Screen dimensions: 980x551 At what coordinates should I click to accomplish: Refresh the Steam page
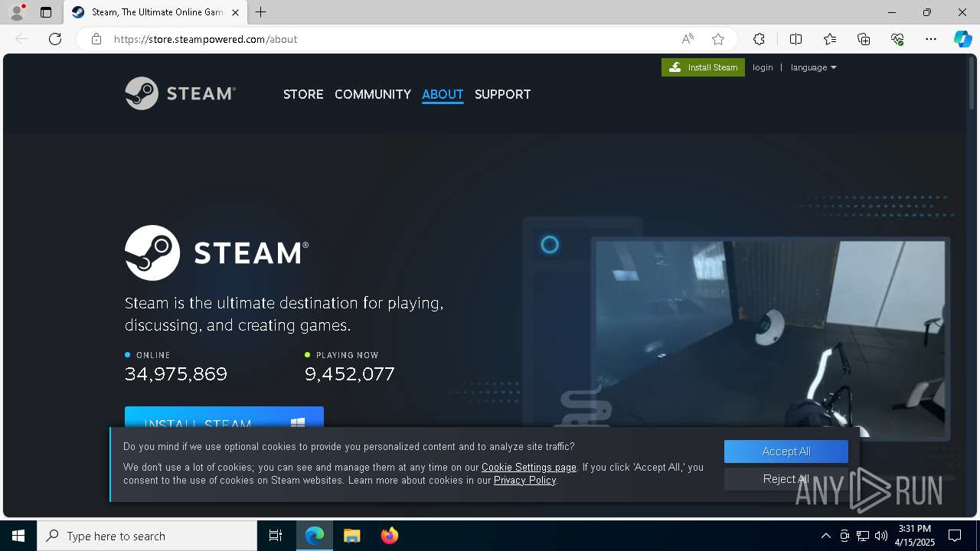[x=55, y=39]
